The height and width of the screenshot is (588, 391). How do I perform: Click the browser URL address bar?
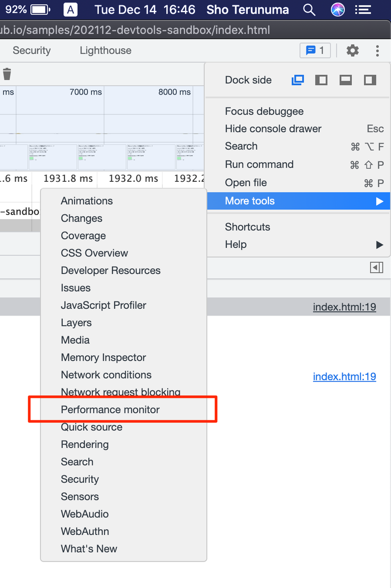tap(195, 30)
